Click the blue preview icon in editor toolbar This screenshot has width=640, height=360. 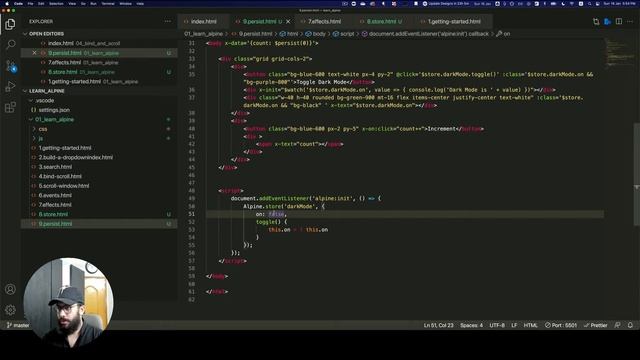pos(607,21)
